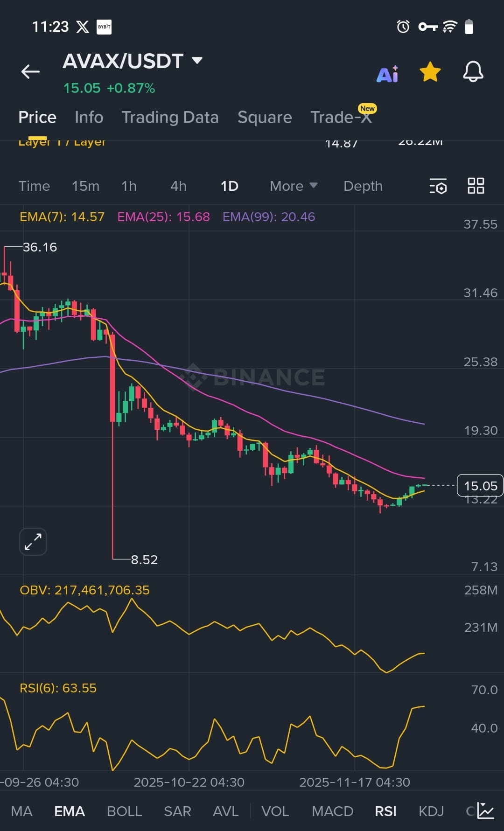Image resolution: width=504 pixels, height=831 pixels.
Task: Select the 1D interval
Action: [x=230, y=186]
